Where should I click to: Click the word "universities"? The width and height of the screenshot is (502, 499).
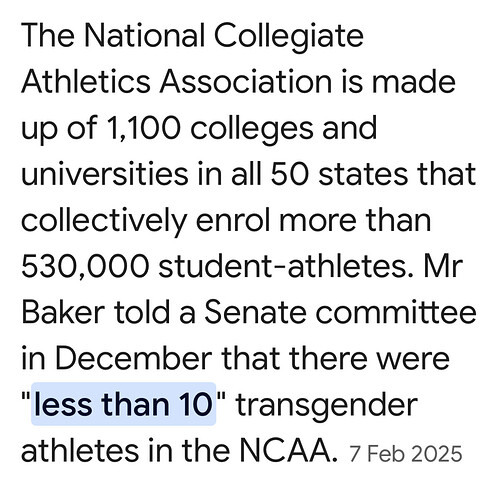[105, 174]
